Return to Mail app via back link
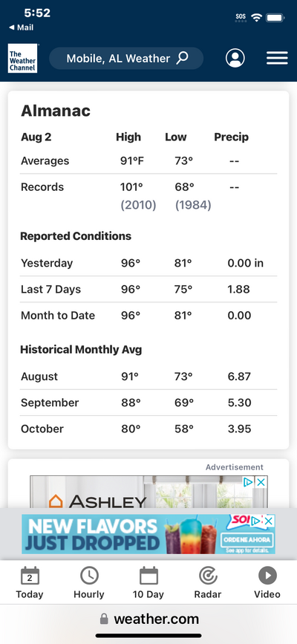The width and height of the screenshot is (297, 644). coord(21,28)
